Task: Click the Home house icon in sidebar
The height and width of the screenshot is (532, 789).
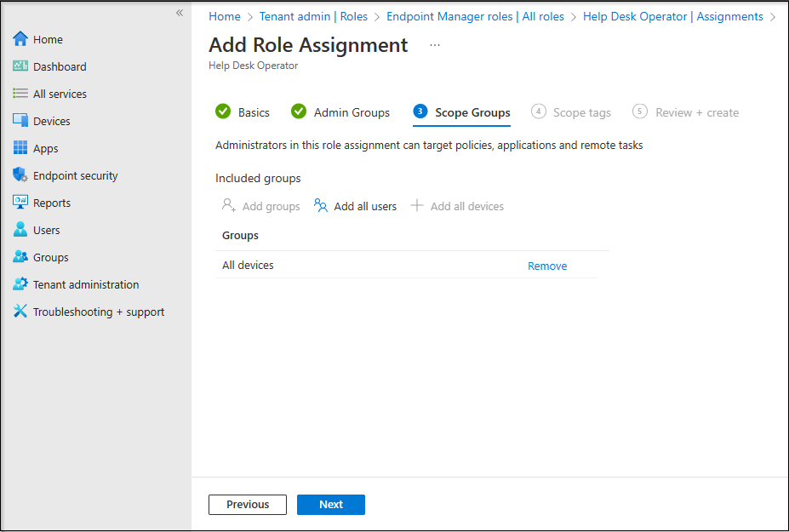Action: point(20,39)
